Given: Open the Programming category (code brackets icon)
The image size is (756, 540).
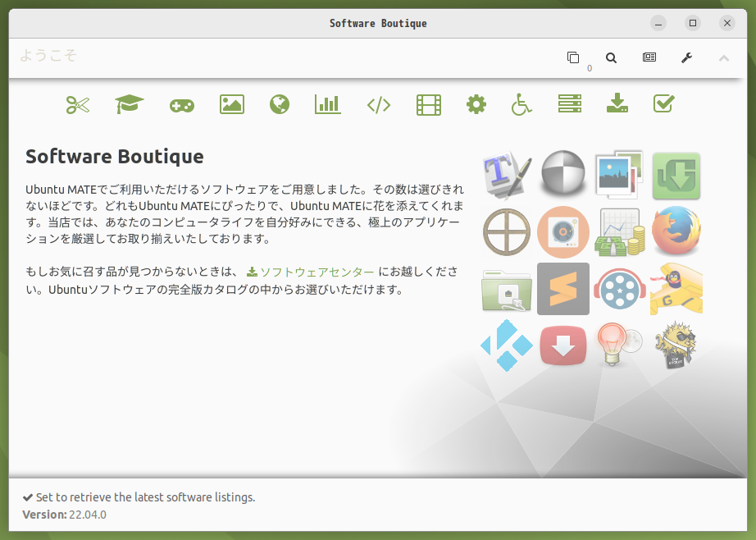Looking at the screenshot, I should pyautogui.click(x=379, y=105).
